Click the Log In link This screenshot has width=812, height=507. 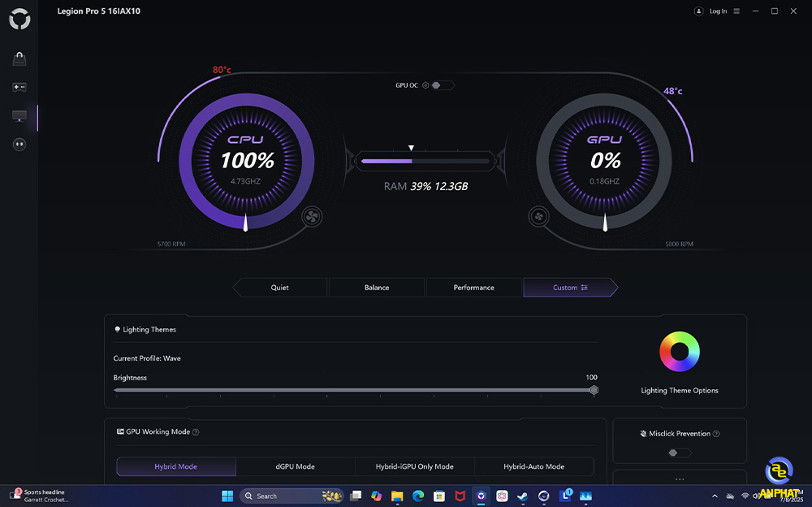[x=718, y=11]
